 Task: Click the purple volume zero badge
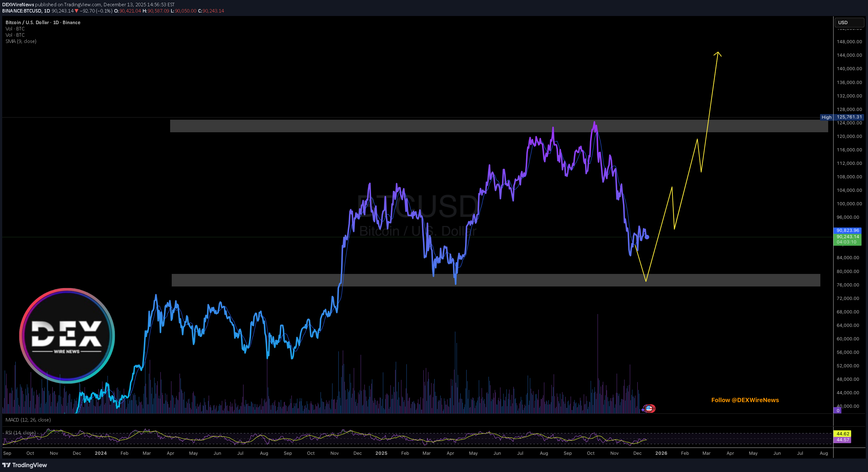click(838, 410)
